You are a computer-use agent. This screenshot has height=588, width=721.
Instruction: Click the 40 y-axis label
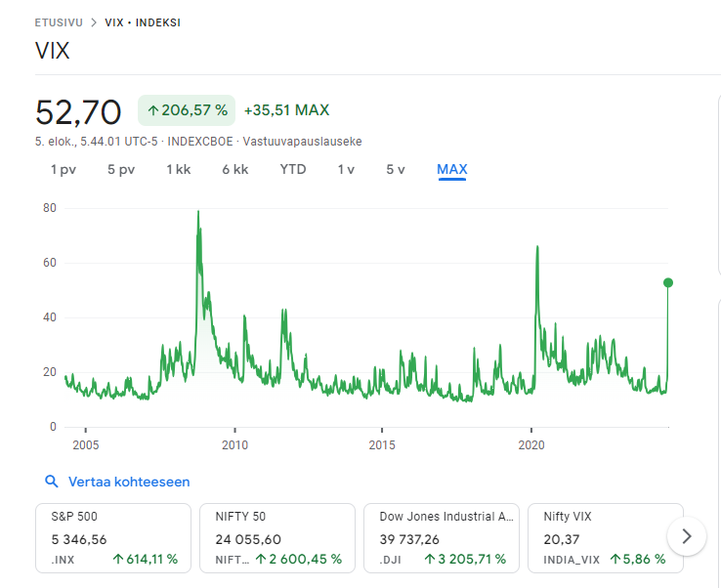(50, 317)
